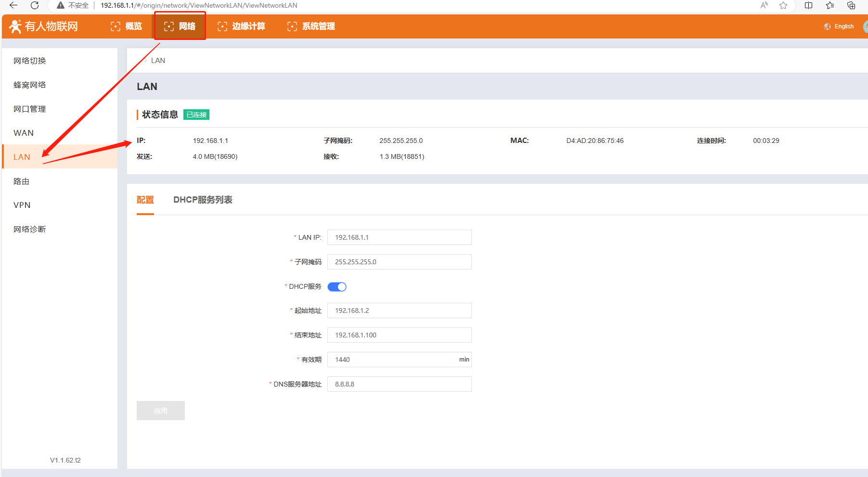Click the read aloud icon in address bar
Screen dimensions: 868x477
pyautogui.click(x=764, y=5)
